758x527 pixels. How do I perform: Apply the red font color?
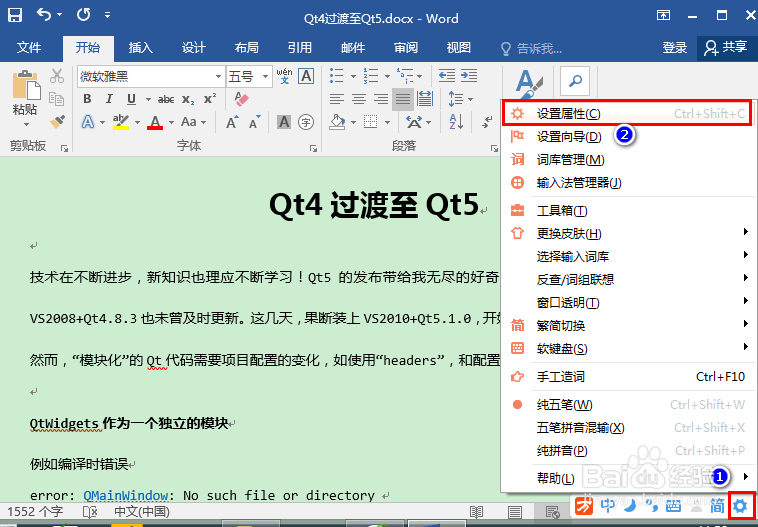[x=155, y=122]
